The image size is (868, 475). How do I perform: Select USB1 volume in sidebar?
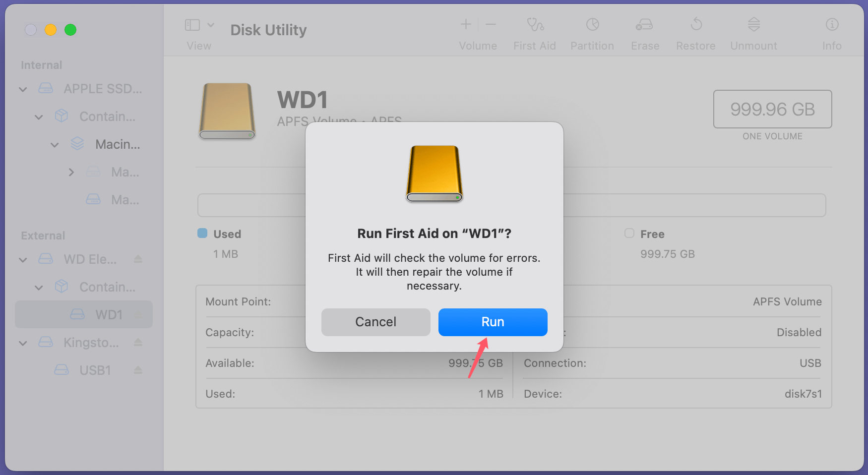click(x=94, y=370)
